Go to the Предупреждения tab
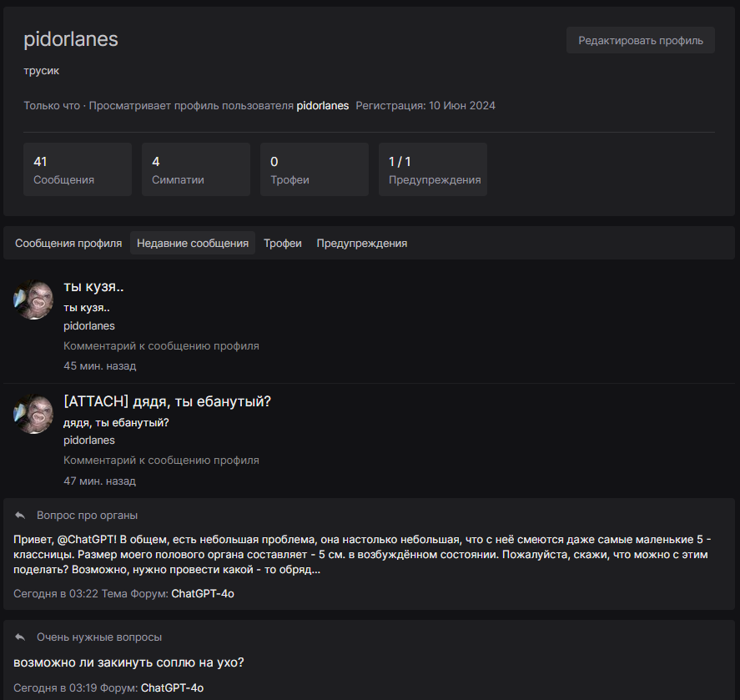Screen dimensions: 740x700 [361, 244]
